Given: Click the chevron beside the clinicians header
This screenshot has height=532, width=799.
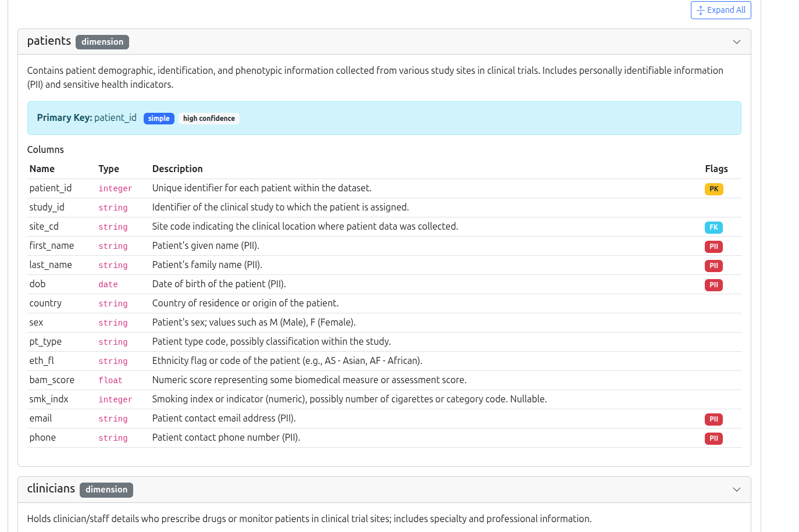Looking at the screenshot, I should point(736,490).
